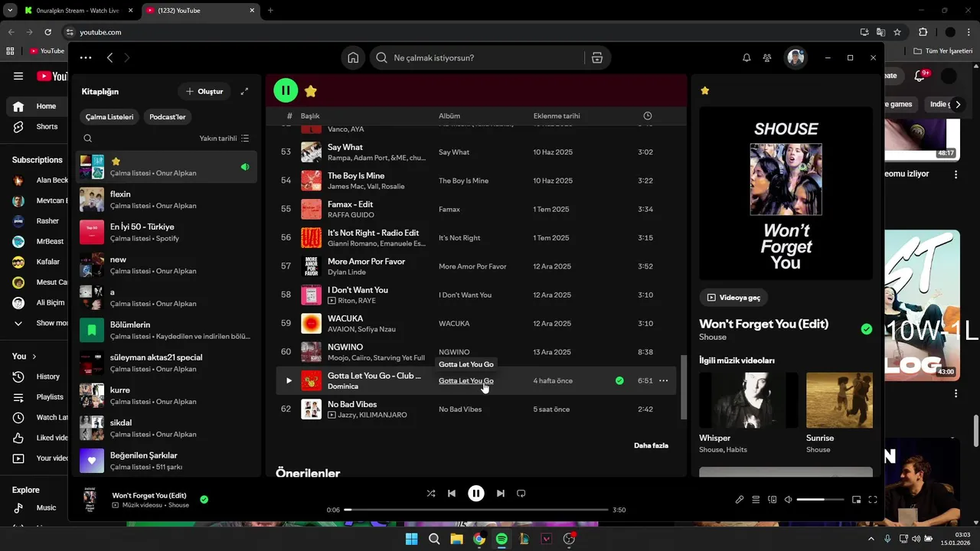Open Connect to a device icon
The width and height of the screenshot is (980, 551).
tap(772, 500)
